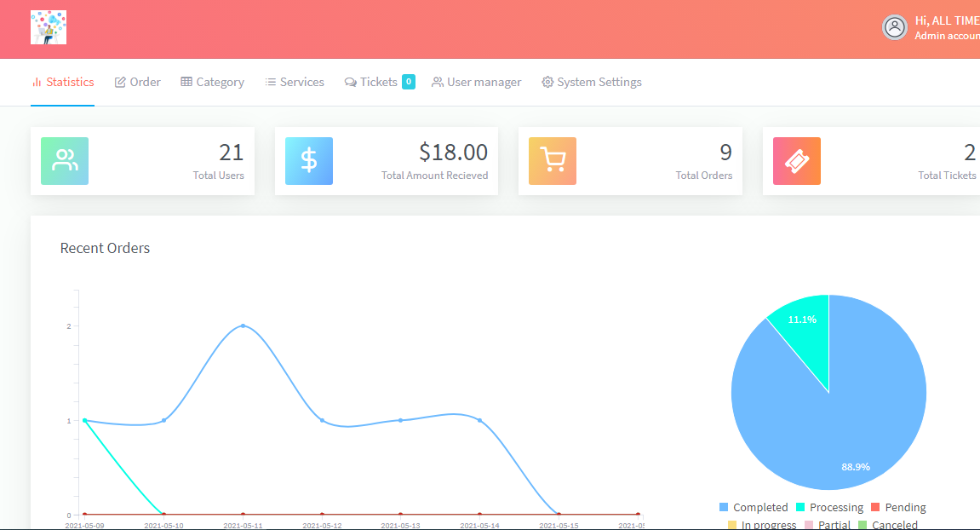Screen dimensions: 980x530
Task: Click the dollar sign amount icon
Action: click(309, 161)
